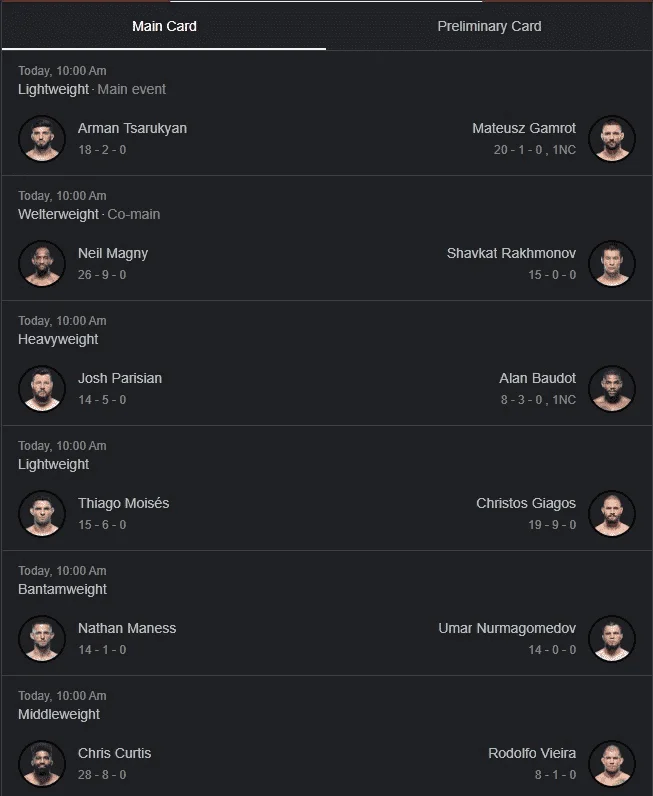Screen dimensions: 653x796
Task: Open the Umar Nurmagomedov name link
Action: click(507, 628)
